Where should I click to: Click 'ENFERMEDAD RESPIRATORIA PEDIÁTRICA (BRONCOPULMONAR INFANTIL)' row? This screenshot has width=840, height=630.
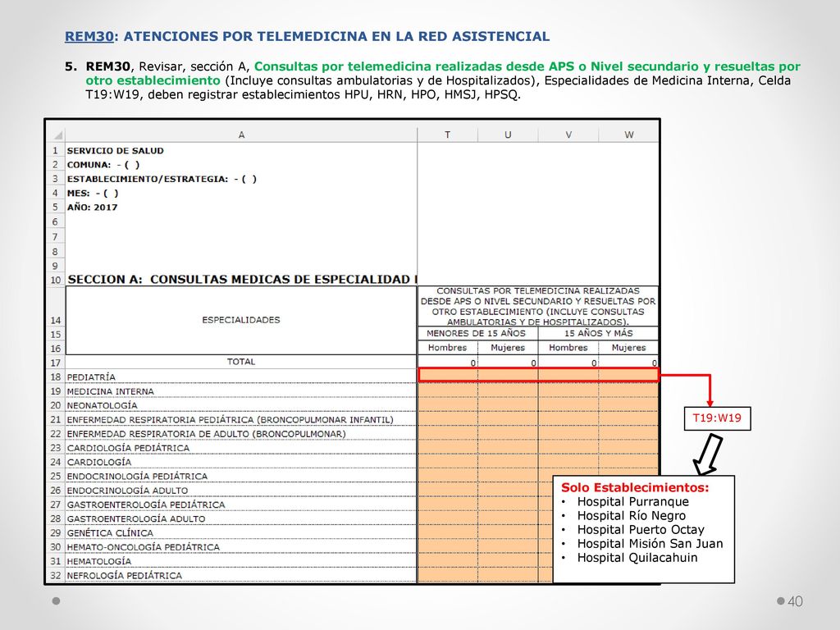[x=230, y=419]
